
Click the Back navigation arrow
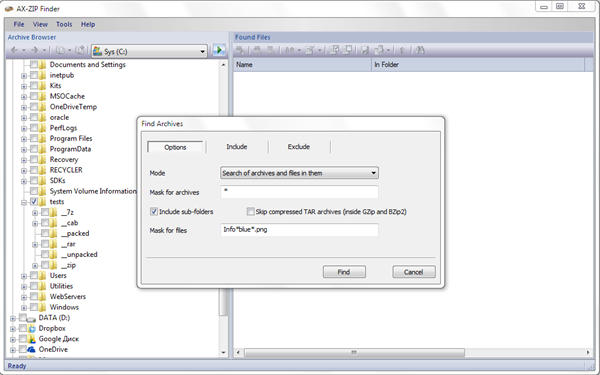(x=15, y=50)
